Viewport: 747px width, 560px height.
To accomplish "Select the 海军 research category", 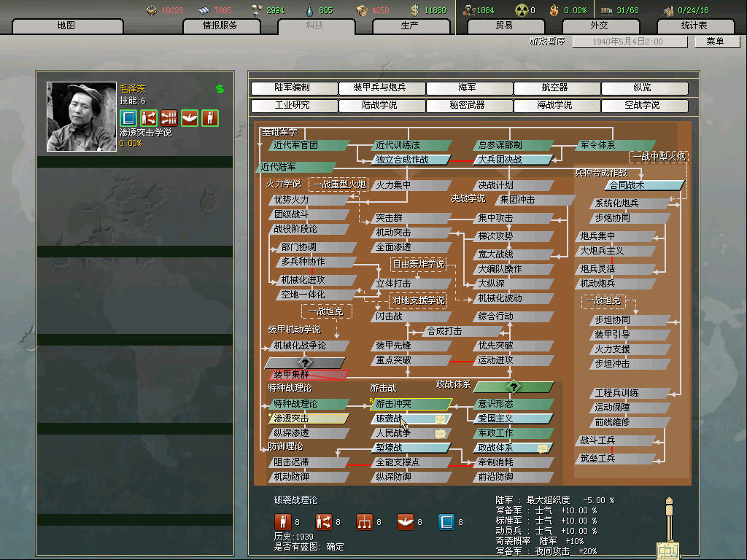I will click(469, 87).
